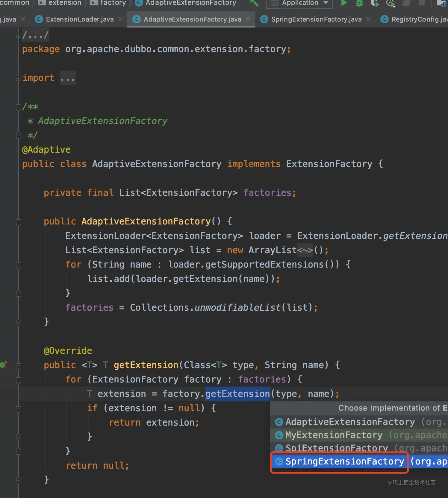The width and height of the screenshot is (448, 498).
Task: Click 'list.add(loader.getExtension(name));' line
Action: pos(184,279)
